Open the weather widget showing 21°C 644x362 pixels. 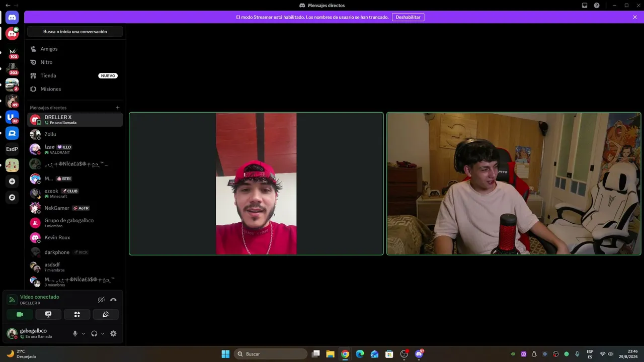pos(21,354)
